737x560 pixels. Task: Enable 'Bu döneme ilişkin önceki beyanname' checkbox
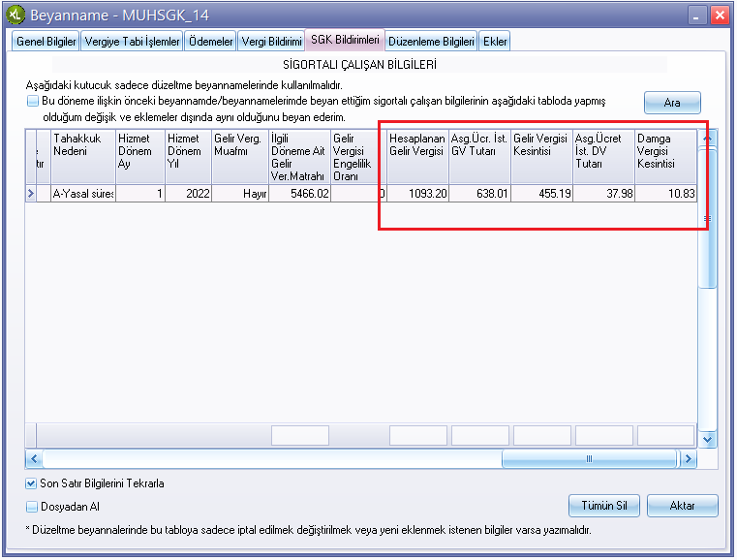tap(32, 101)
